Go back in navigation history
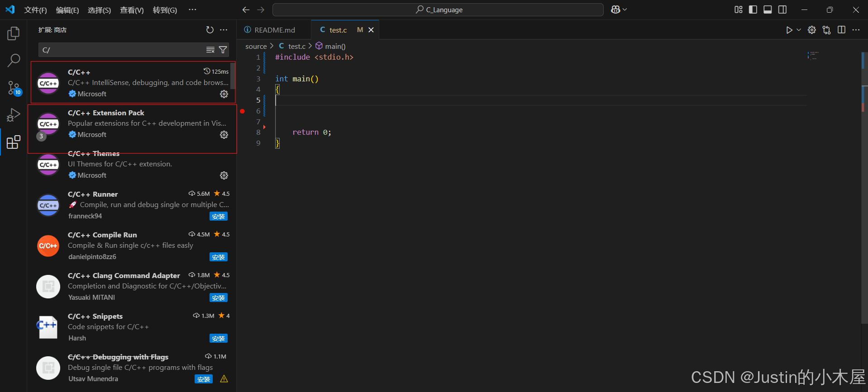The width and height of the screenshot is (868, 392). pyautogui.click(x=246, y=9)
